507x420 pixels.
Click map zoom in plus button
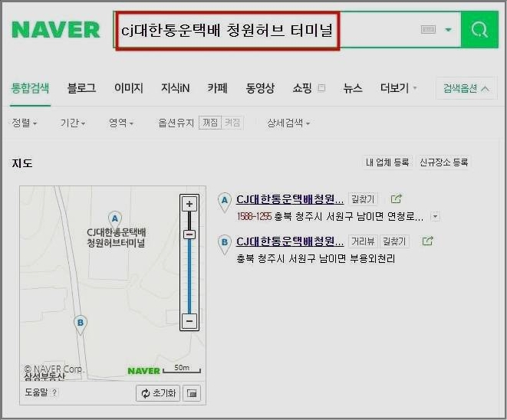(x=189, y=204)
